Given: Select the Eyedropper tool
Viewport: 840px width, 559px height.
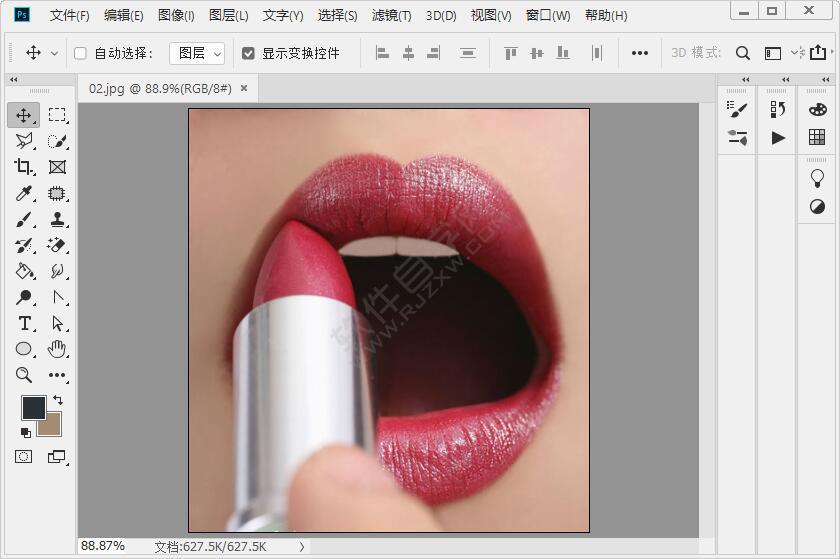Looking at the screenshot, I should [x=24, y=193].
